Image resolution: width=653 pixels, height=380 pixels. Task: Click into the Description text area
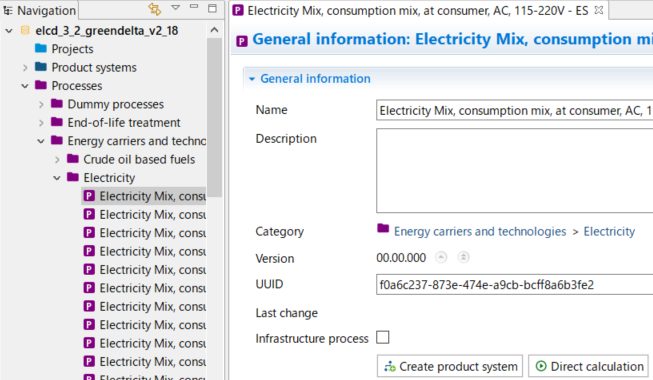point(514,171)
